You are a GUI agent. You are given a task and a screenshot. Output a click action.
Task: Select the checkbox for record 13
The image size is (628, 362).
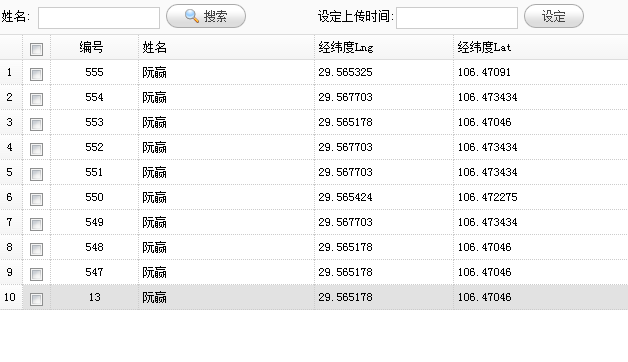[x=36, y=299]
